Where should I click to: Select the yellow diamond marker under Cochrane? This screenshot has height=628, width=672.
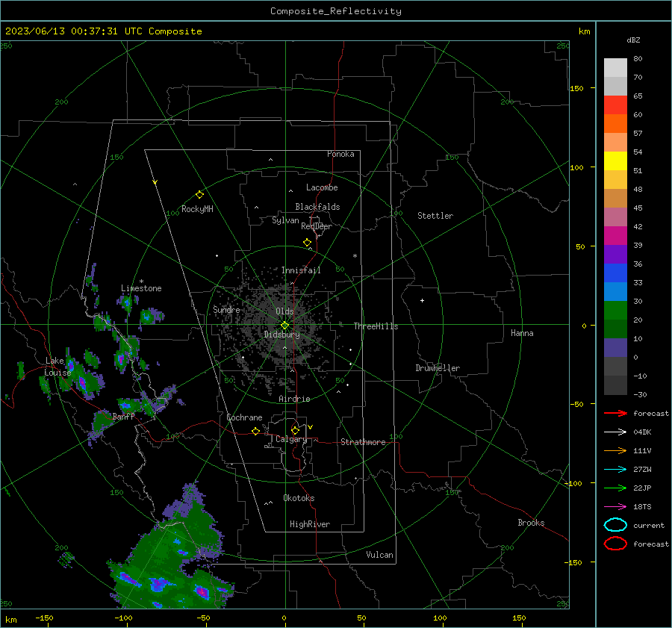pyautogui.click(x=256, y=431)
